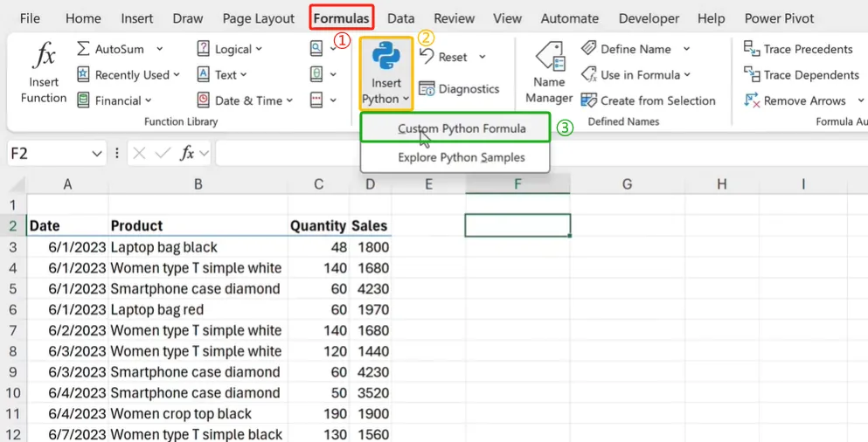
Task: Click inside the formula bar input
Action: click(524, 154)
